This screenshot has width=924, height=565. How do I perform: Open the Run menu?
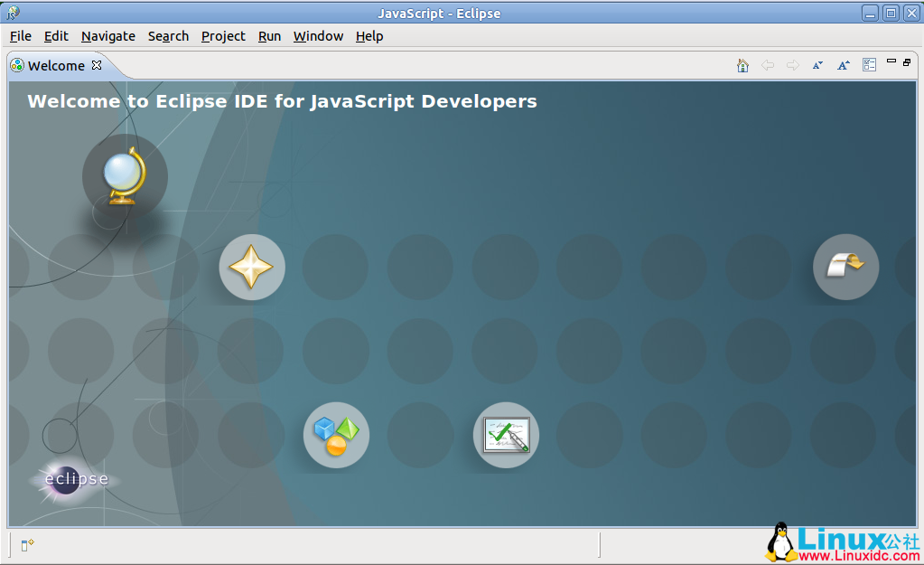(x=268, y=36)
